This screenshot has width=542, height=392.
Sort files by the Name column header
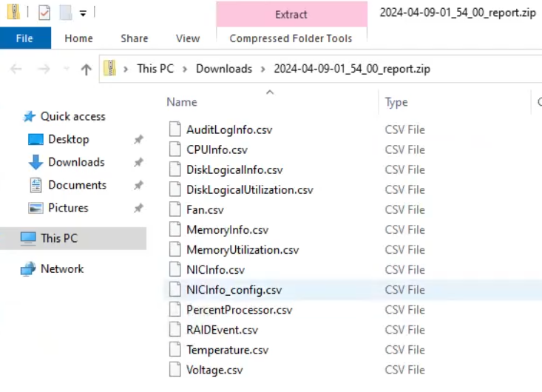click(182, 102)
